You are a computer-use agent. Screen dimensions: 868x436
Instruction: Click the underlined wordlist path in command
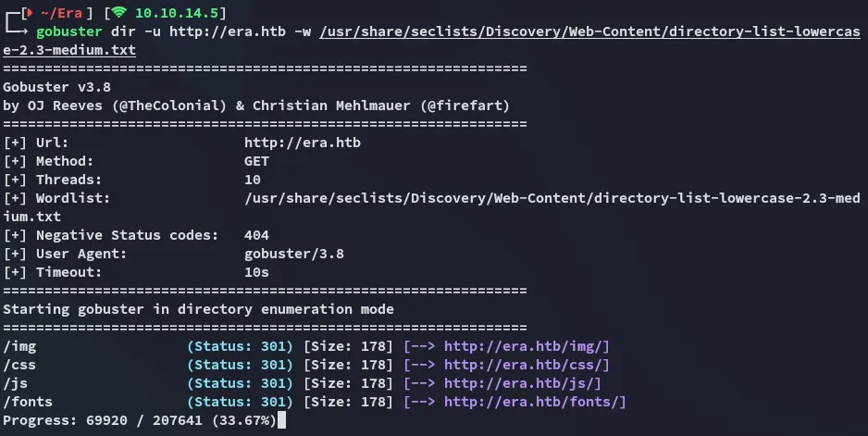(590, 31)
